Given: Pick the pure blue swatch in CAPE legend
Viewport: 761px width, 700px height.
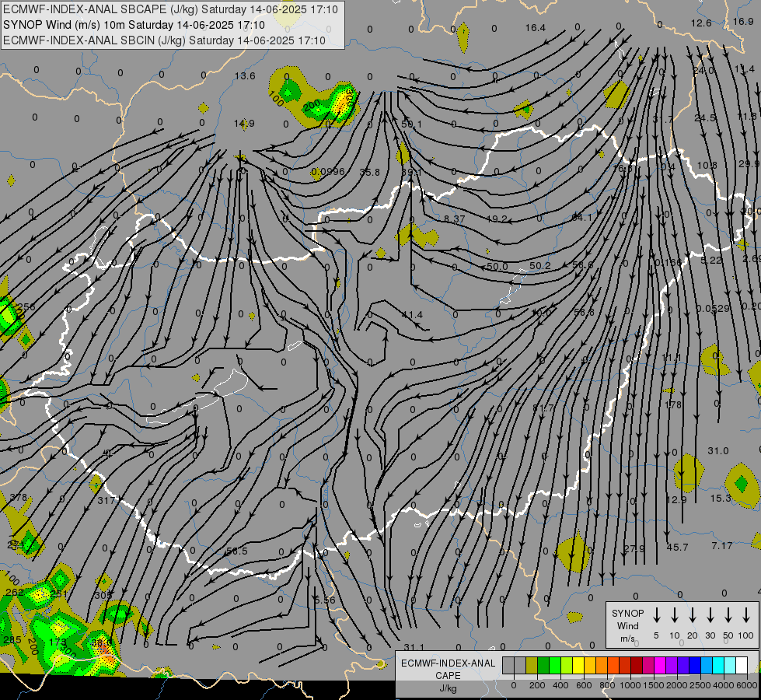Looking at the screenshot, I should [x=695, y=666].
